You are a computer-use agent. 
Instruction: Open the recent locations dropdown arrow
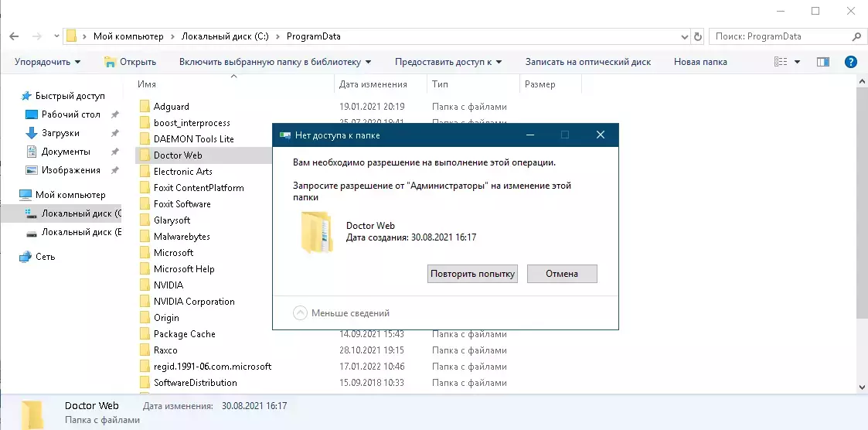coord(56,36)
